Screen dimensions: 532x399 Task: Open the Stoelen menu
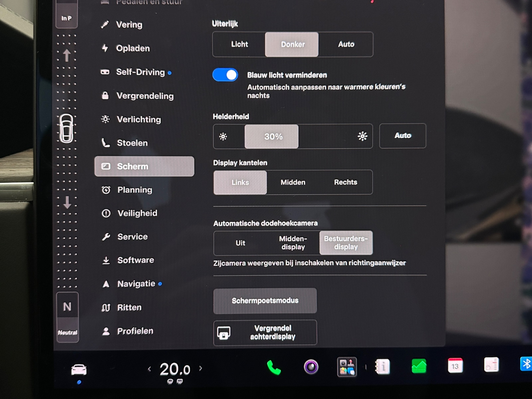tap(125, 143)
